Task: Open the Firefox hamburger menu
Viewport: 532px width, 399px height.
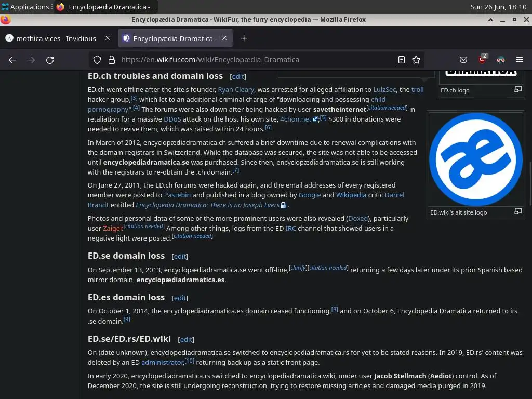Action: click(520, 60)
